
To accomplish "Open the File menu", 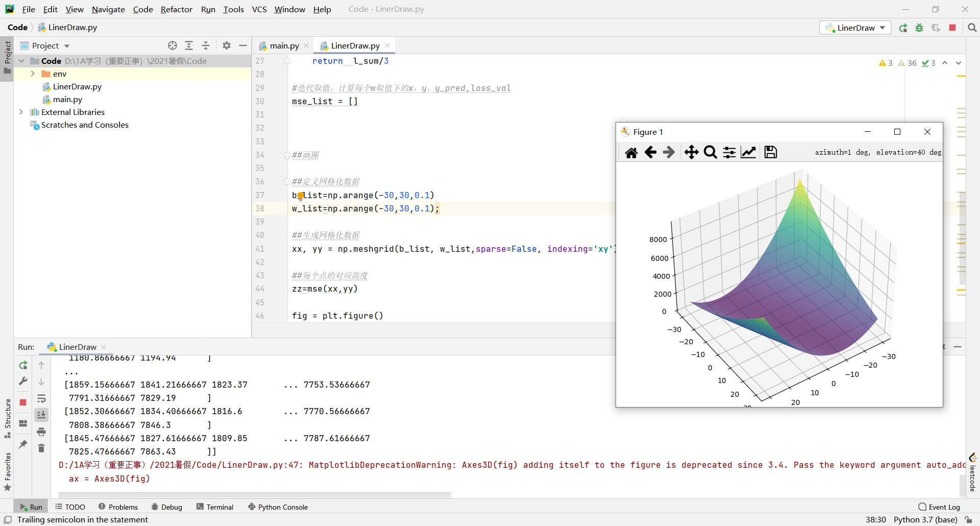I will click(29, 9).
